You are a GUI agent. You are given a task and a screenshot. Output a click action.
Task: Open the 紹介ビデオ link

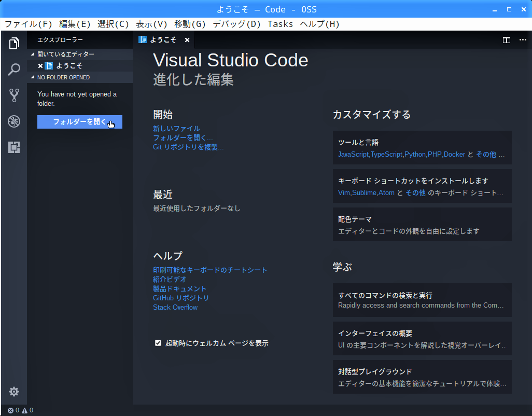(170, 279)
